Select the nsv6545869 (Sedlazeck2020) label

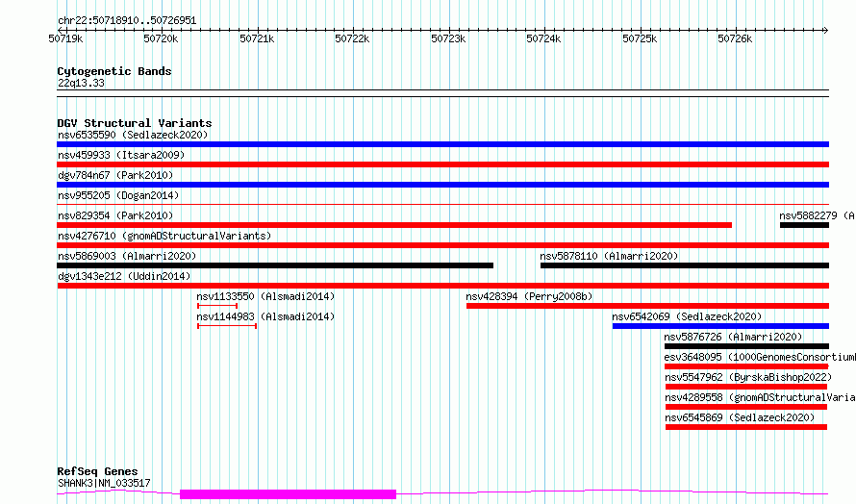(740, 417)
